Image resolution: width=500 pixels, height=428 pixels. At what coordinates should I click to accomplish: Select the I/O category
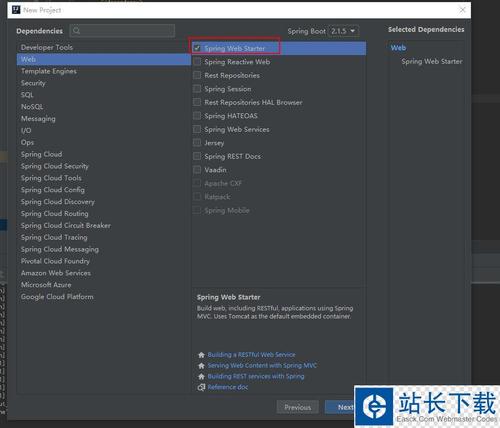point(104,131)
